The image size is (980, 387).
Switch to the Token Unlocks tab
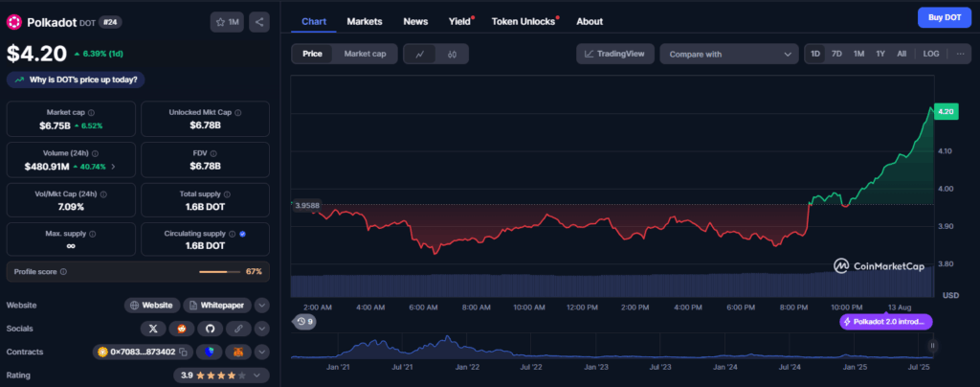(x=523, y=21)
